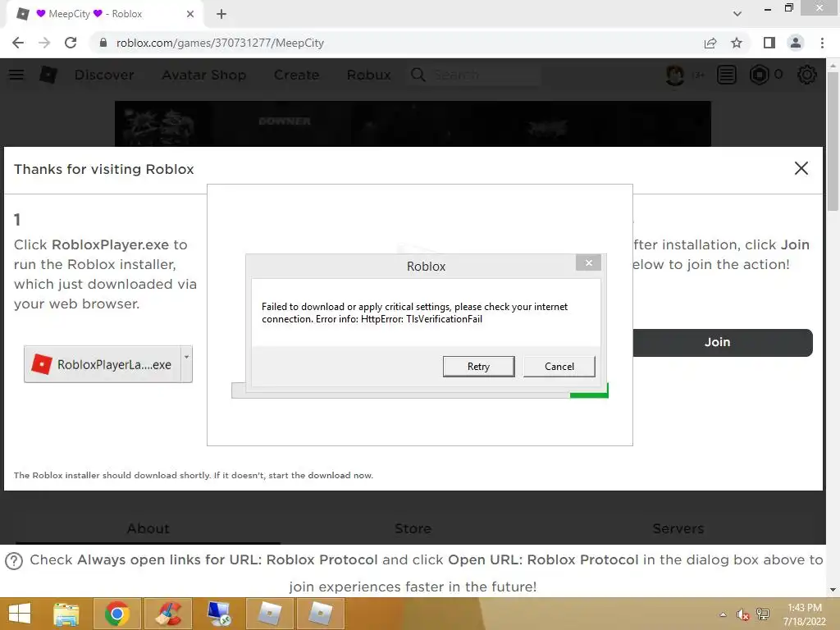Click the help question mark icon
This screenshot has width=840, height=630.
14,561
